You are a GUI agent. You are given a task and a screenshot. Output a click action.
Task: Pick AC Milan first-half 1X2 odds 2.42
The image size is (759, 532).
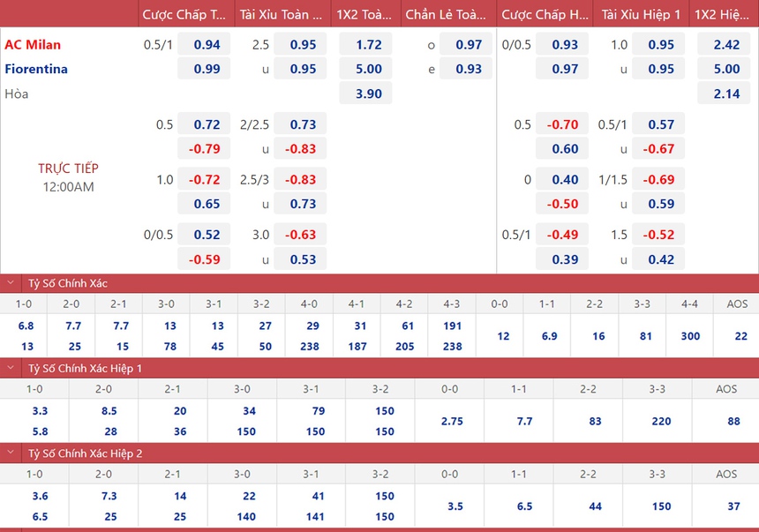click(726, 44)
